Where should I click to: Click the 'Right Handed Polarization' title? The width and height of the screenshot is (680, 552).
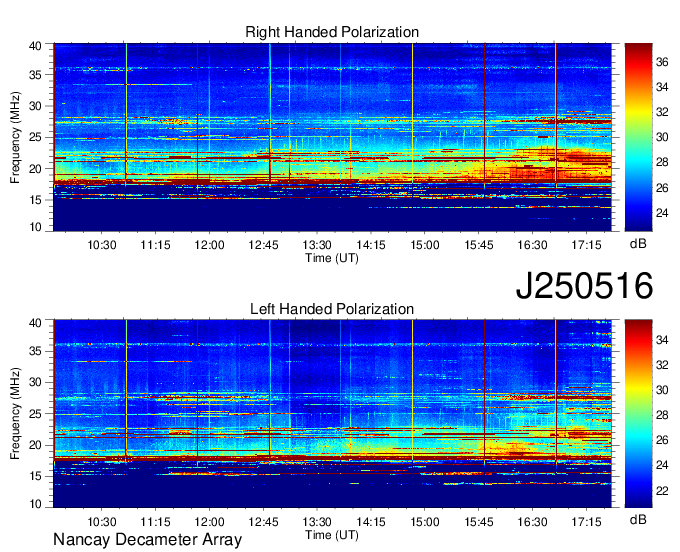tap(332, 32)
